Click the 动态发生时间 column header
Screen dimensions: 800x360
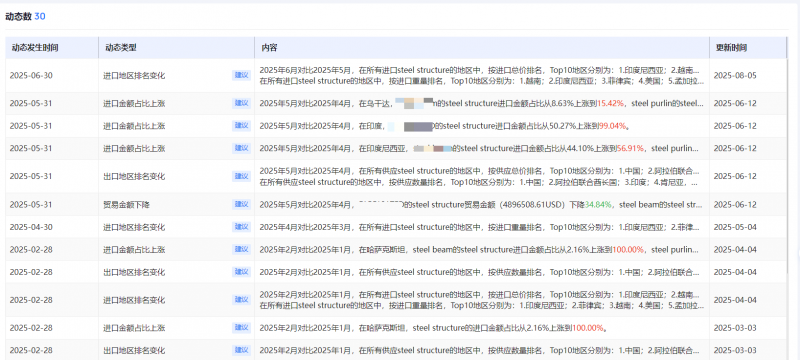point(35,48)
